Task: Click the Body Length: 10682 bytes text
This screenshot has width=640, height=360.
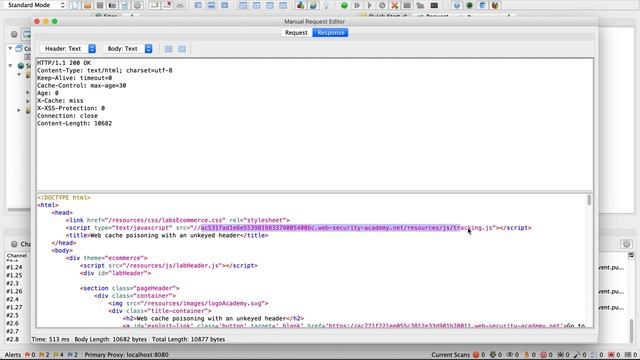Action: 111,339
